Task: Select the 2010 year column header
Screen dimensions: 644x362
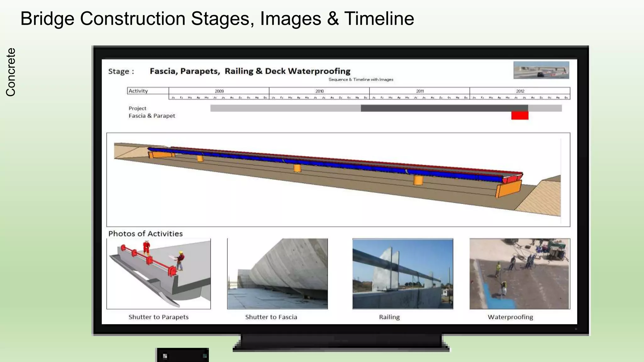Action: (x=319, y=91)
